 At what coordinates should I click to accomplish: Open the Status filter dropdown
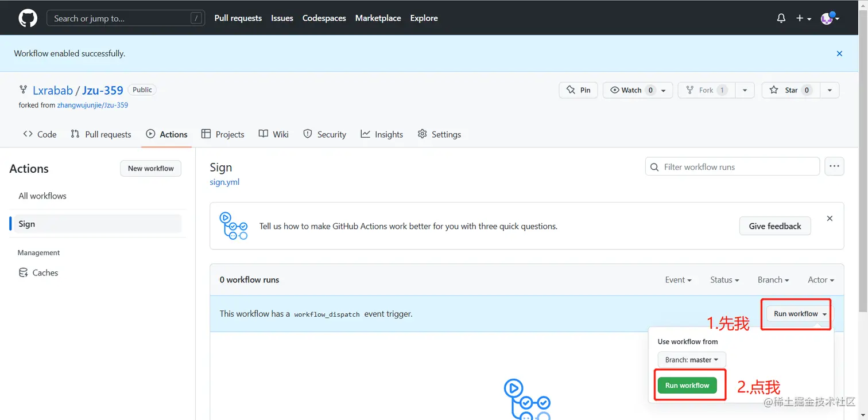coord(724,280)
